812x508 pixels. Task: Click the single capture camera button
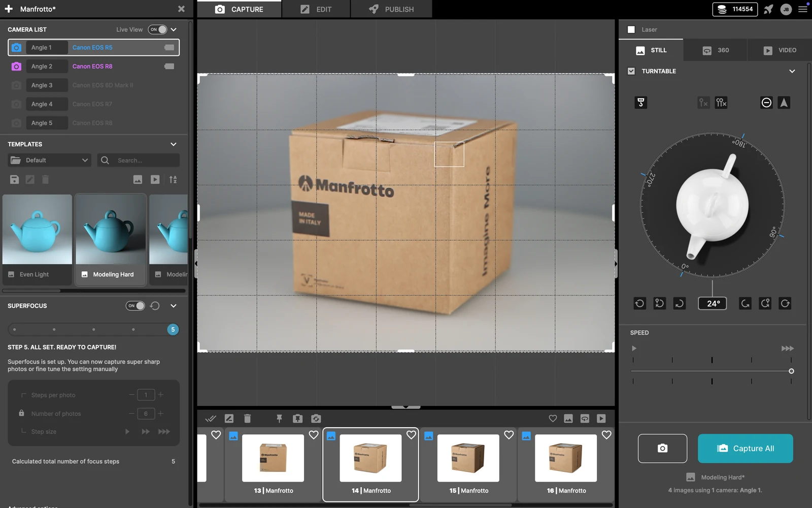pyautogui.click(x=662, y=448)
